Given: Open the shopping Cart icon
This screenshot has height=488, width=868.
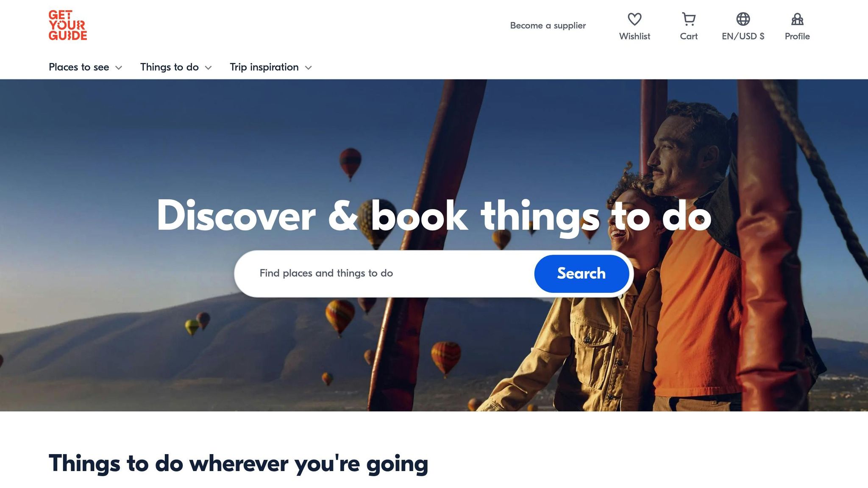Looking at the screenshot, I should pyautogui.click(x=689, y=19).
